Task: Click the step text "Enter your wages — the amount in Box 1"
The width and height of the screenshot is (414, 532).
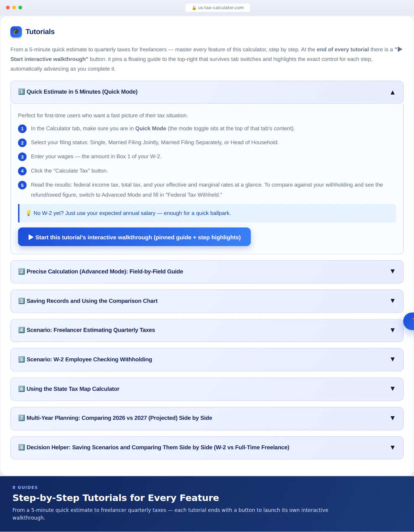Action: [x=96, y=157]
